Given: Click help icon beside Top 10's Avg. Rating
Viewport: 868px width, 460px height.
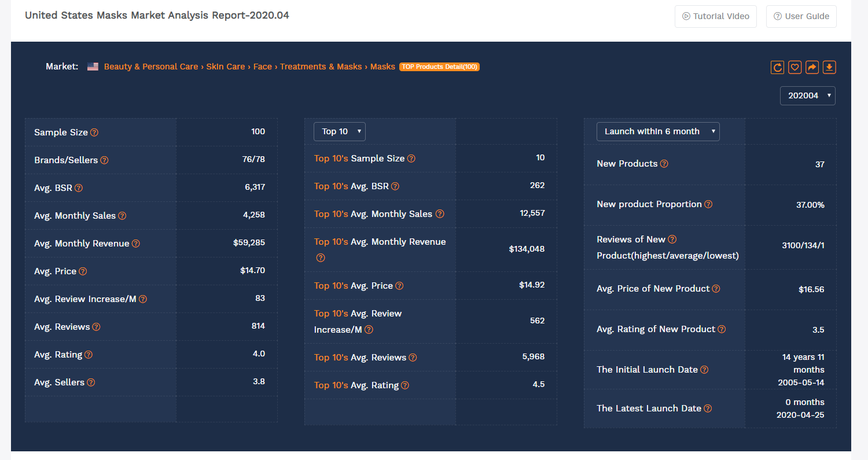Looking at the screenshot, I should point(405,385).
